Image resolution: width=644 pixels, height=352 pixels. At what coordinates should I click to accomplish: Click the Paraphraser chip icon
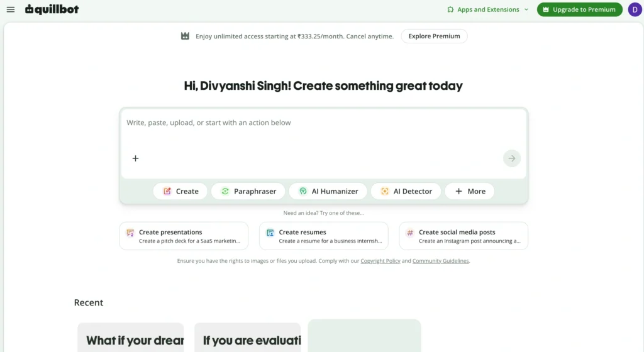click(x=225, y=191)
